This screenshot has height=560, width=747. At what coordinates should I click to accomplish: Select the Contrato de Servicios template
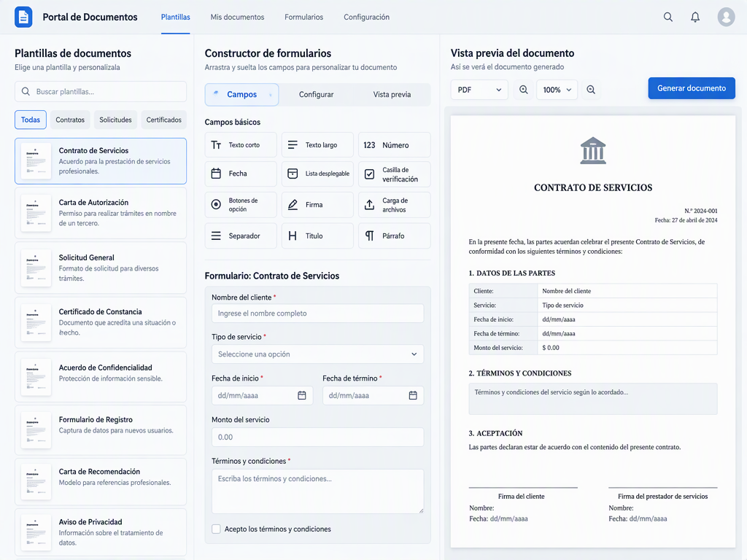point(101,161)
